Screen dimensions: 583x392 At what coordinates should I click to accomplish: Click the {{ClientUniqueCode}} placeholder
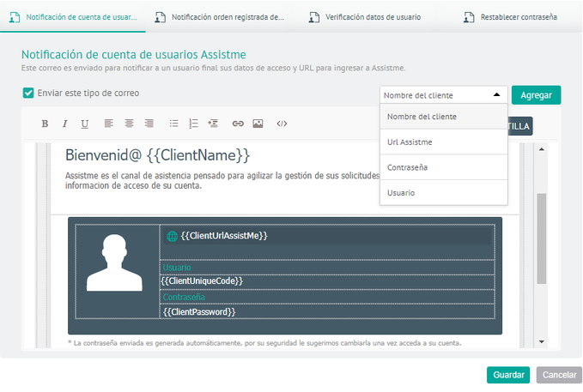(202, 281)
